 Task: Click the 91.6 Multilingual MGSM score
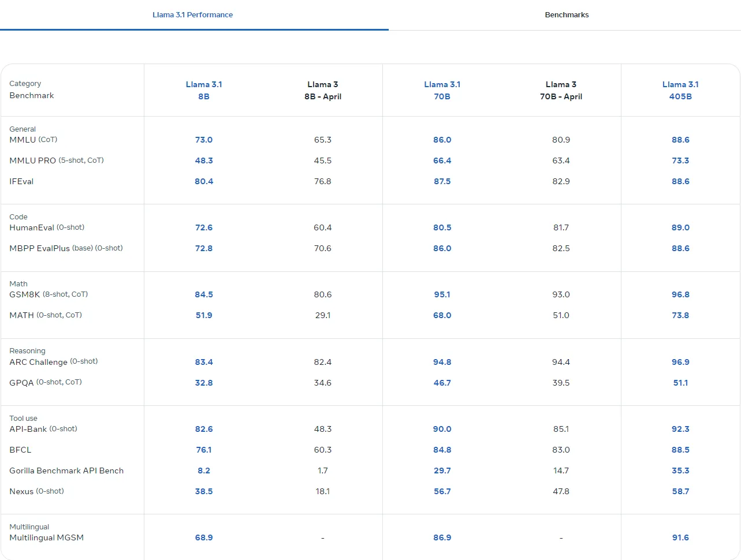pos(680,537)
